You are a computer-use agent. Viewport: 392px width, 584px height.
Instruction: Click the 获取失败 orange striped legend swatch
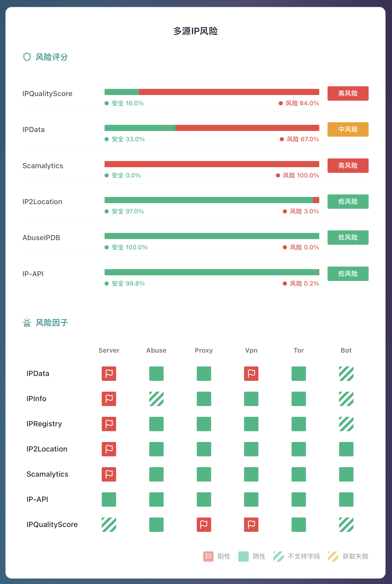333,557
